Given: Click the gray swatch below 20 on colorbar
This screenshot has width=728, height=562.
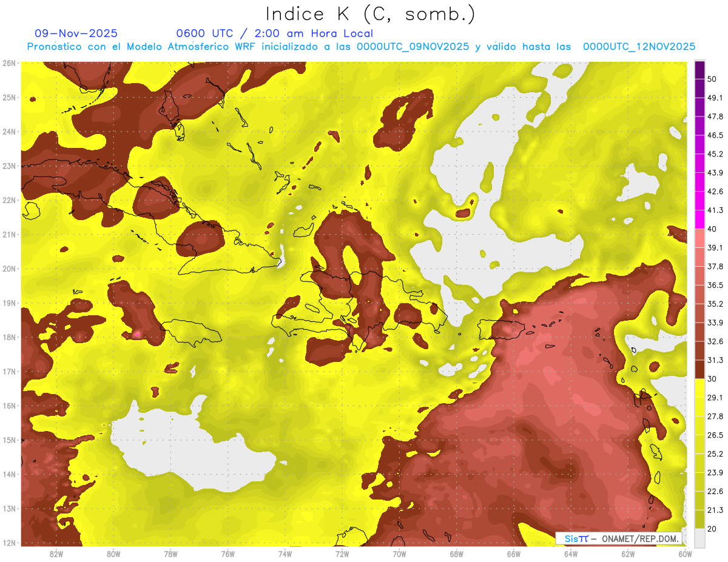Looking at the screenshot, I should coord(699,537).
